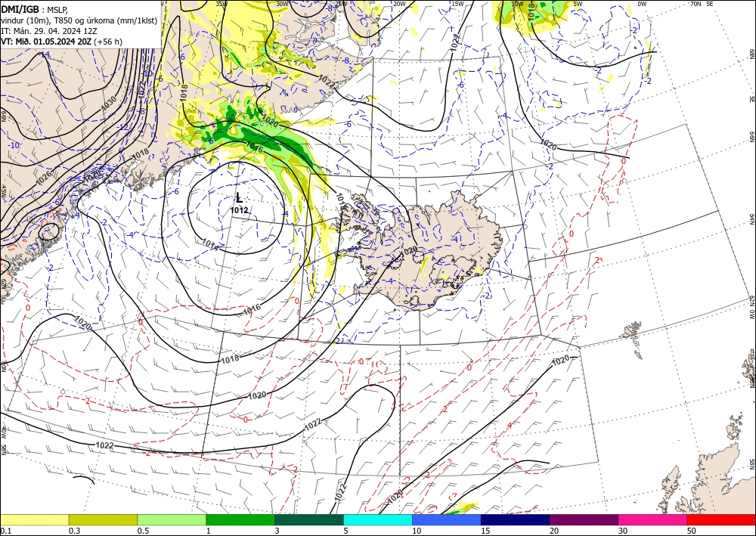The image size is (756, 536).
Task: Click the '0.3' legend scale value
Action: click(74, 531)
